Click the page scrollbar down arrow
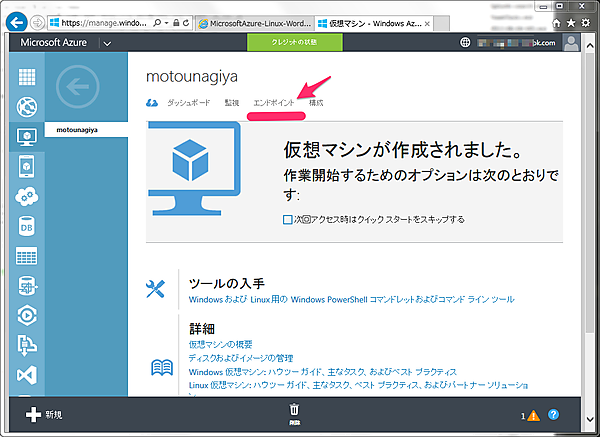The width and height of the screenshot is (600, 437). coord(590,419)
